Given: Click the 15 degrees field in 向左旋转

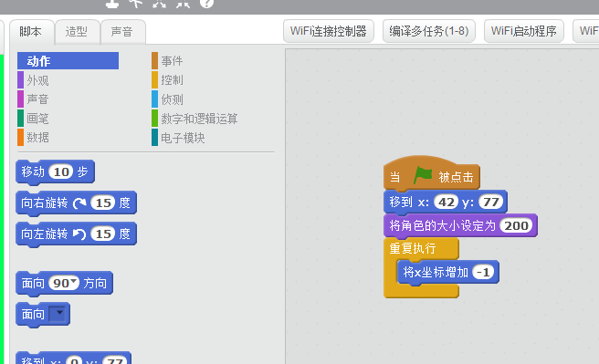Looking at the screenshot, I should coord(103,234).
